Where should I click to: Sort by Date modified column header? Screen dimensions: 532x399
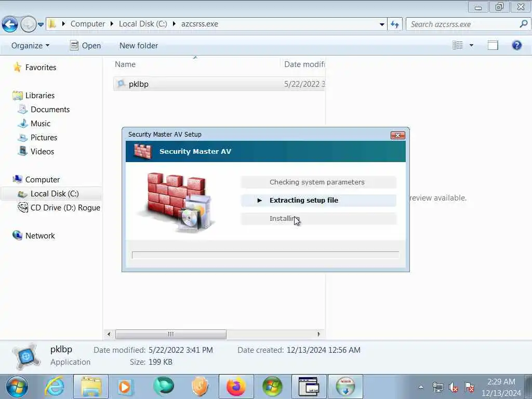coord(304,64)
